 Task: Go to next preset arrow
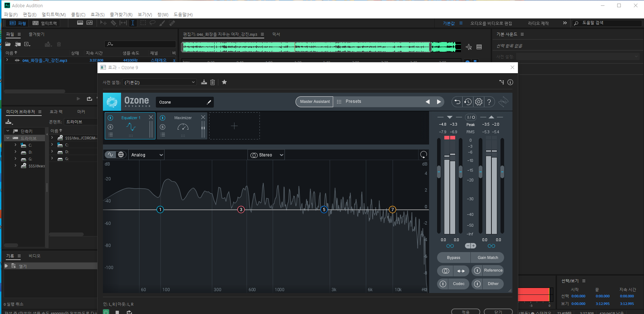(439, 102)
